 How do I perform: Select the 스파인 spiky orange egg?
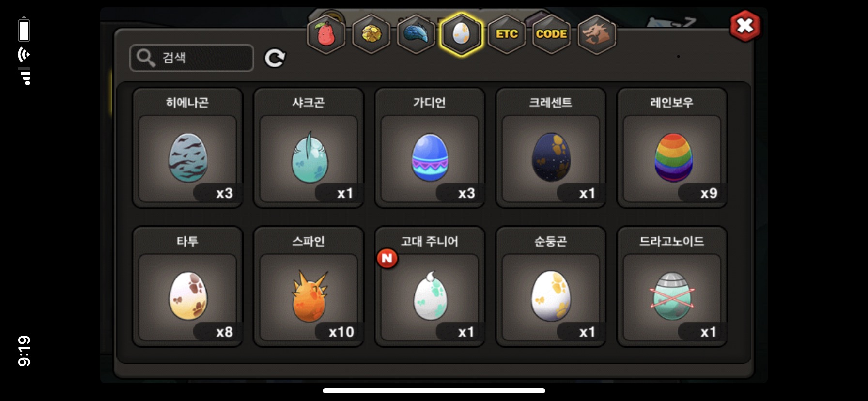tap(309, 287)
